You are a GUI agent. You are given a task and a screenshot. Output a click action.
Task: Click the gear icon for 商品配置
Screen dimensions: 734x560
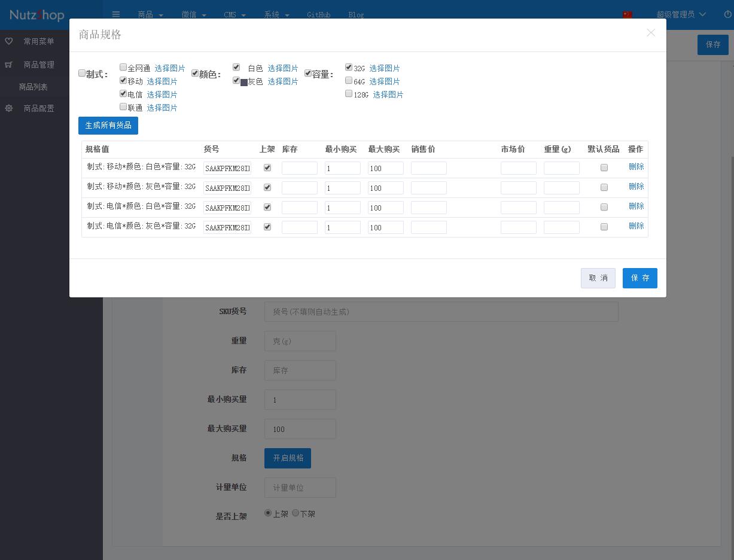[9, 108]
